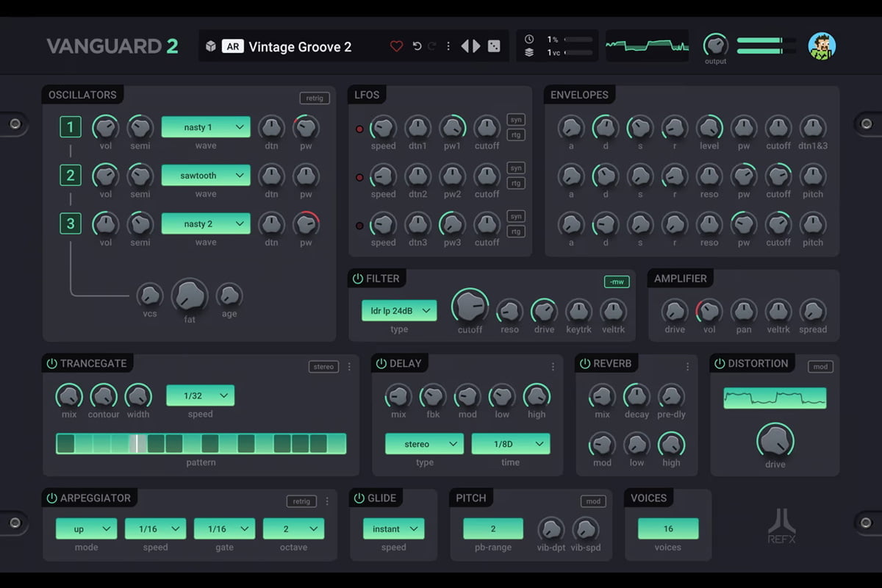The width and height of the screenshot is (882, 588).
Task: Toggle oscillator 3 on or off
Action: [71, 224]
